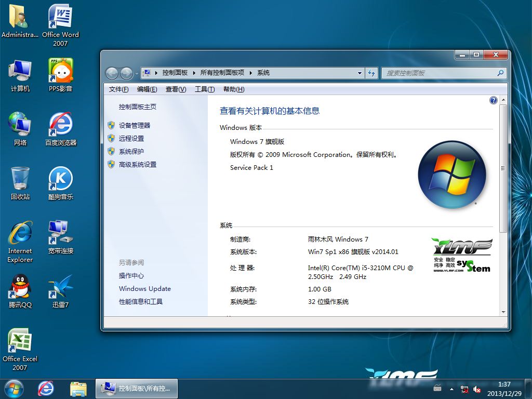This screenshot has height=399, width=532.
Task: Click the Forward navigation arrow button
Action: coord(127,73)
